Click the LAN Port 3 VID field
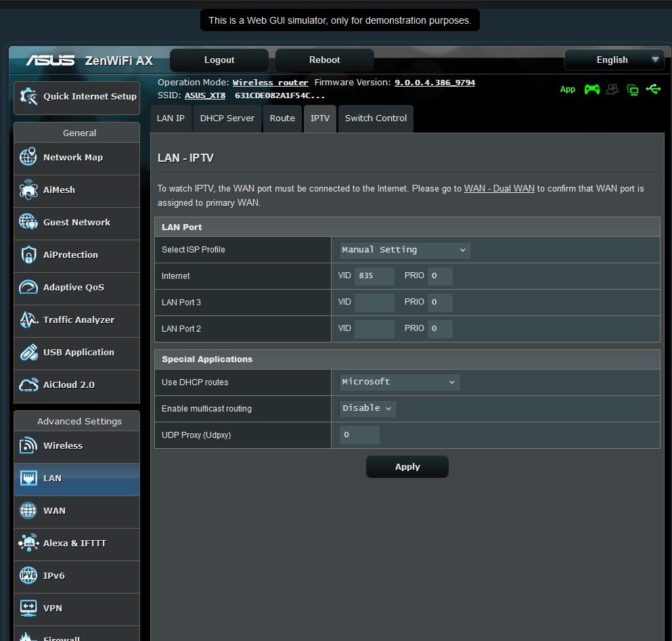Screen dimensions: 672x641 point(374,303)
